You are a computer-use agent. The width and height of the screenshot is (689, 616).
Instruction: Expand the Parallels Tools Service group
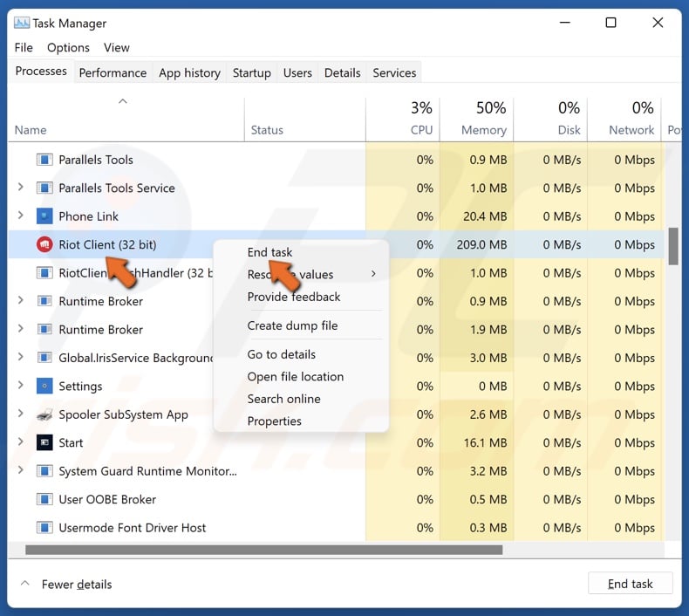pyautogui.click(x=20, y=188)
